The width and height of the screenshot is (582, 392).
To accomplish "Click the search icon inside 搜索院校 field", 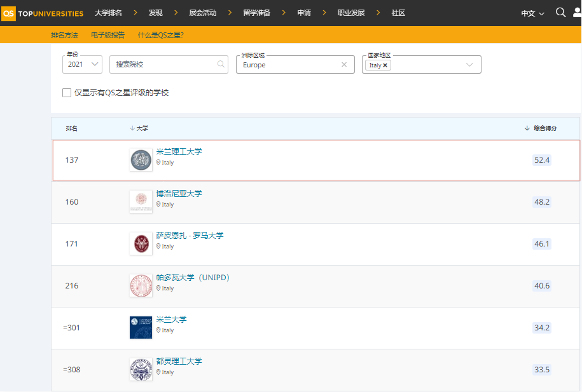I will (220, 64).
